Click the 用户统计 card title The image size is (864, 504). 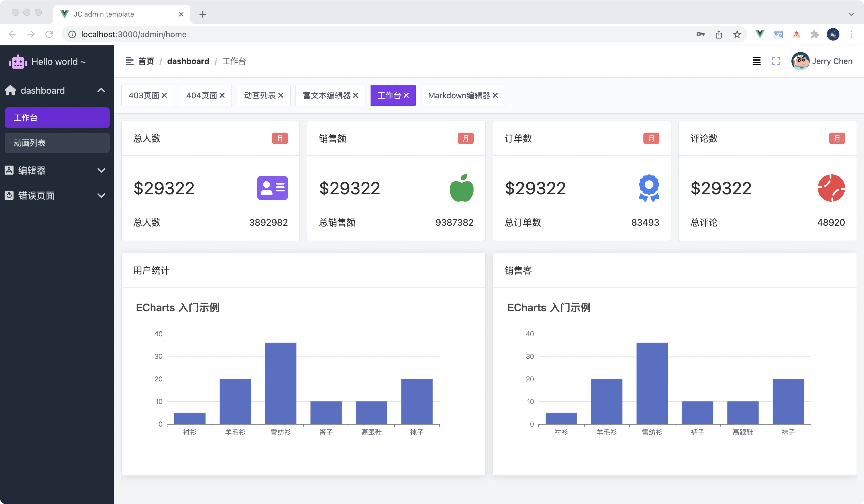click(151, 271)
